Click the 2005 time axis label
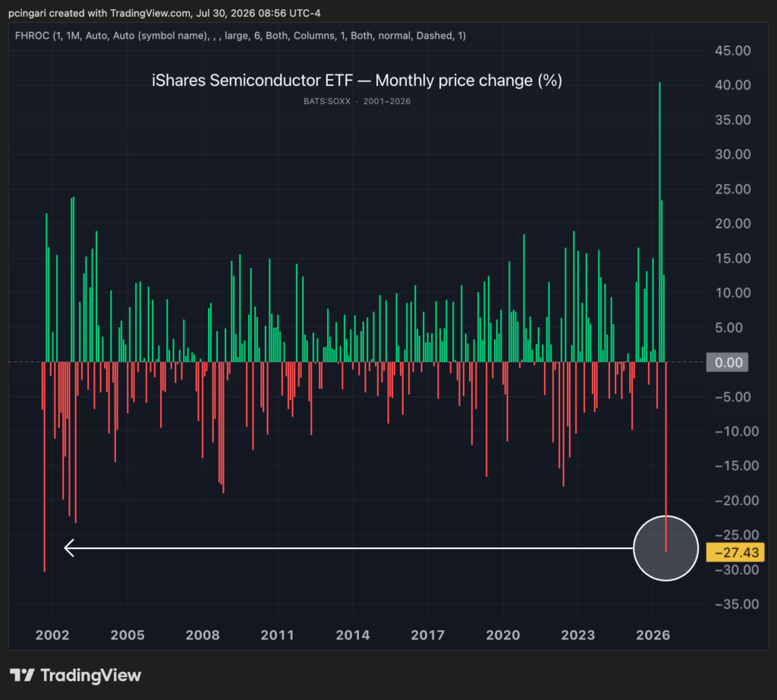 (127, 635)
